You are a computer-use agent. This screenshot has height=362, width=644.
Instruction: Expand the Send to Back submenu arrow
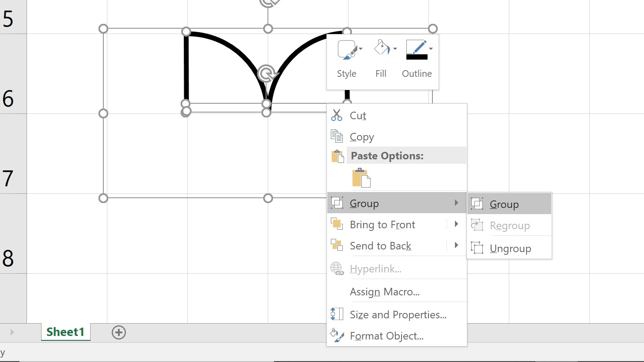pyautogui.click(x=456, y=245)
